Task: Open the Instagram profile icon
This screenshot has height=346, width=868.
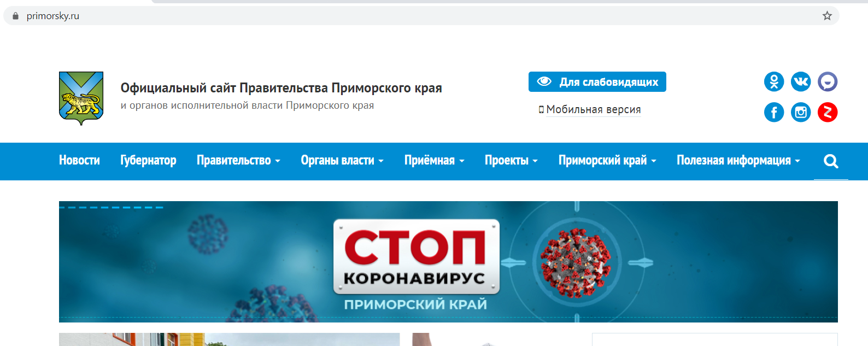Action: [801, 113]
